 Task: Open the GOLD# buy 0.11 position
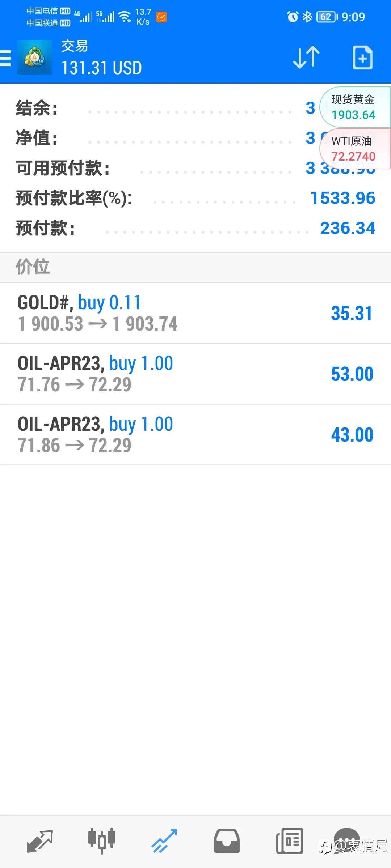pos(195,313)
